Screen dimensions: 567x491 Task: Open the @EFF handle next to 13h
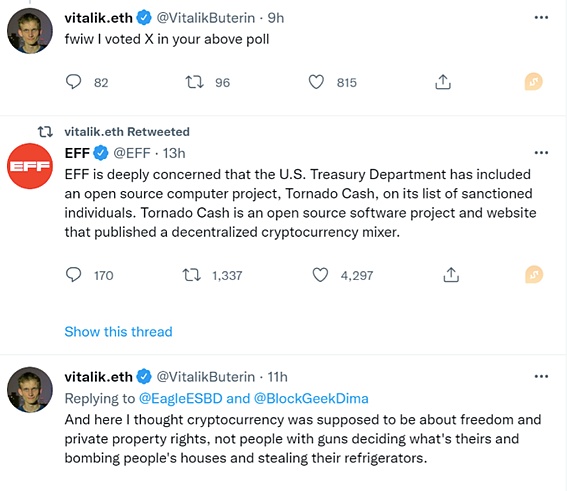pyautogui.click(x=132, y=153)
